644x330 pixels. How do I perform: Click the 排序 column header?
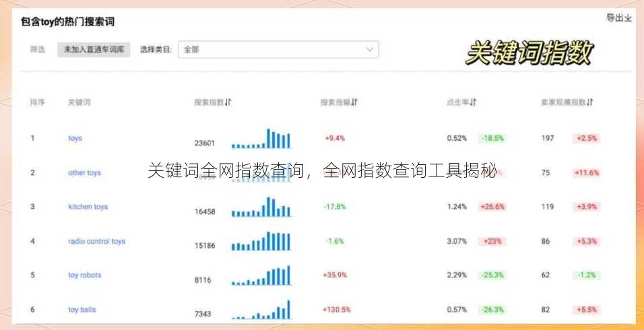37,102
